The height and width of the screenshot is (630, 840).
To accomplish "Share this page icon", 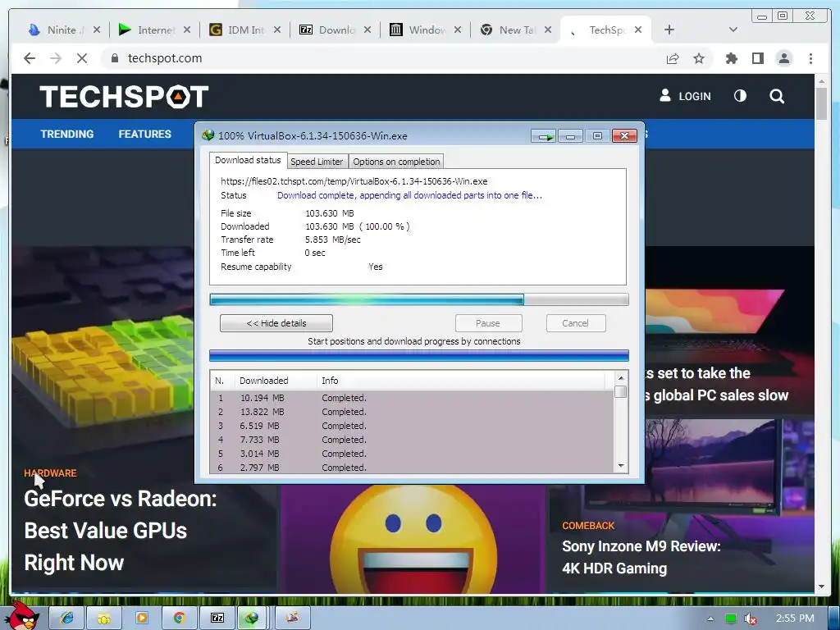I will [673, 58].
